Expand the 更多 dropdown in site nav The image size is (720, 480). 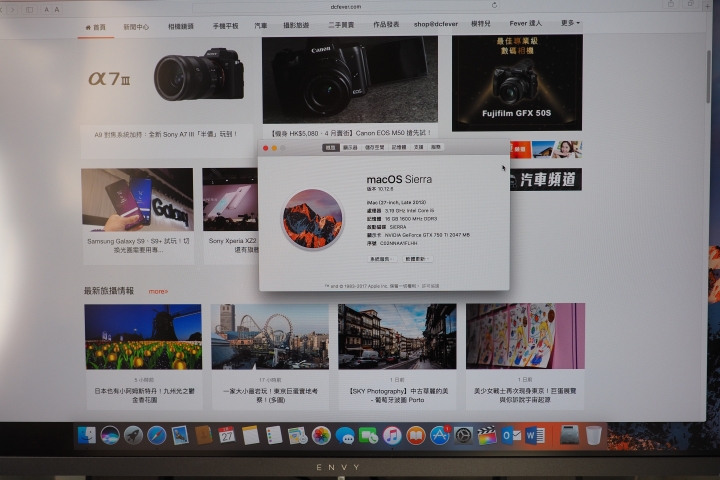click(x=570, y=23)
